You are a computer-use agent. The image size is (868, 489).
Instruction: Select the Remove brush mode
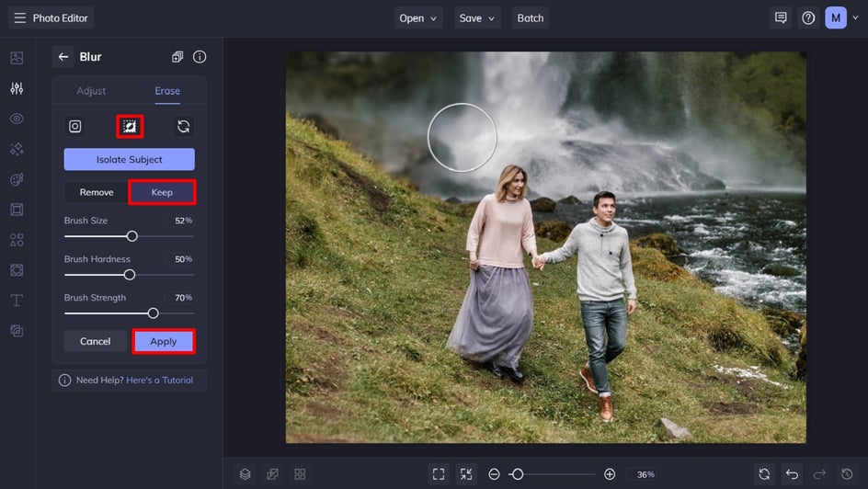[x=97, y=192]
